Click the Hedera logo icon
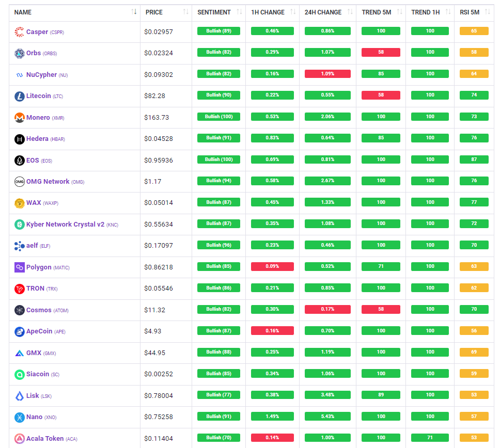This screenshot has height=448, width=500. pos(19,139)
